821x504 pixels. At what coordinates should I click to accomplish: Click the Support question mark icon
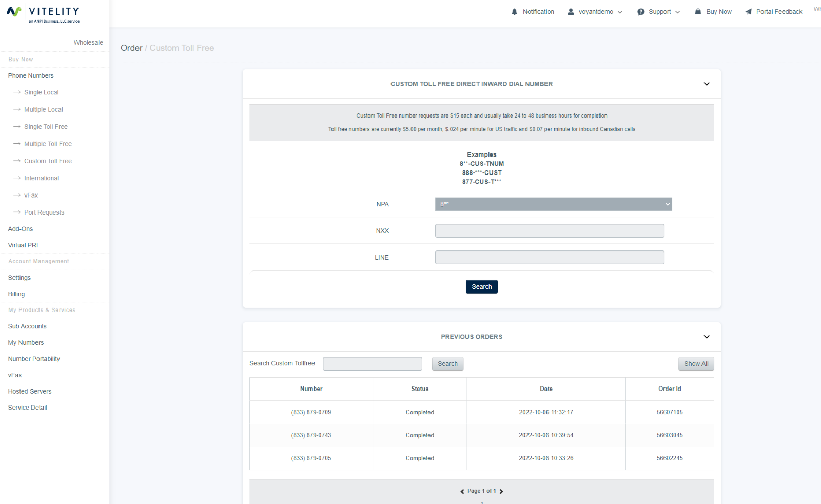(641, 11)
